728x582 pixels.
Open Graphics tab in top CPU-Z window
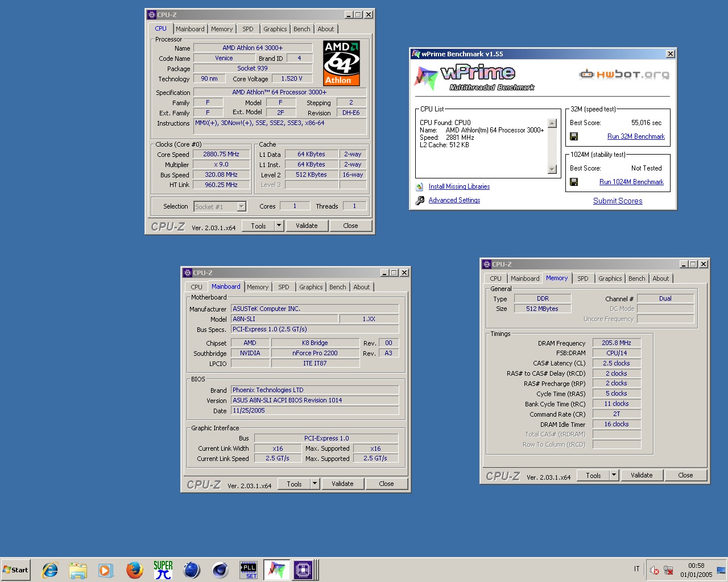click(x=275, y=29)
